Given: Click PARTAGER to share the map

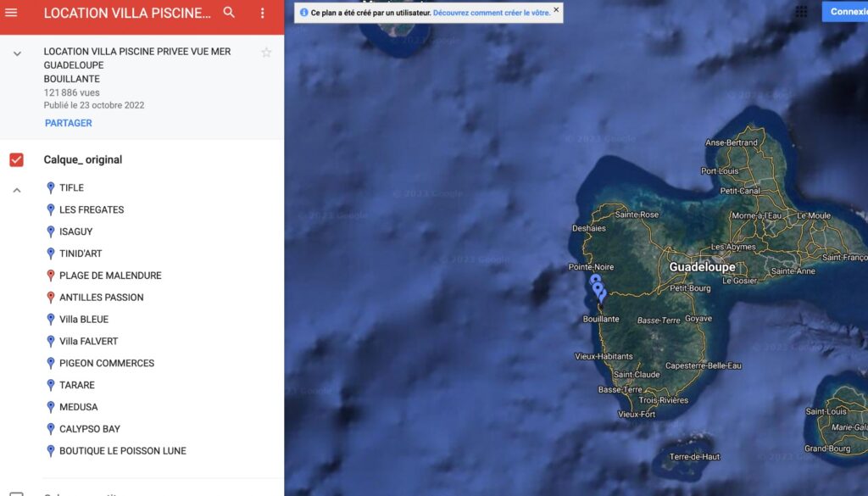Looking at the screenshot, I should (x=68, y=123).
